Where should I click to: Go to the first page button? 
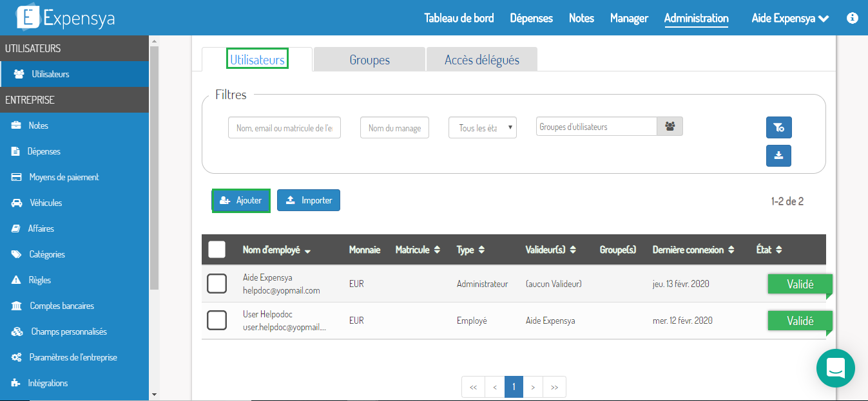coord(473,387)
